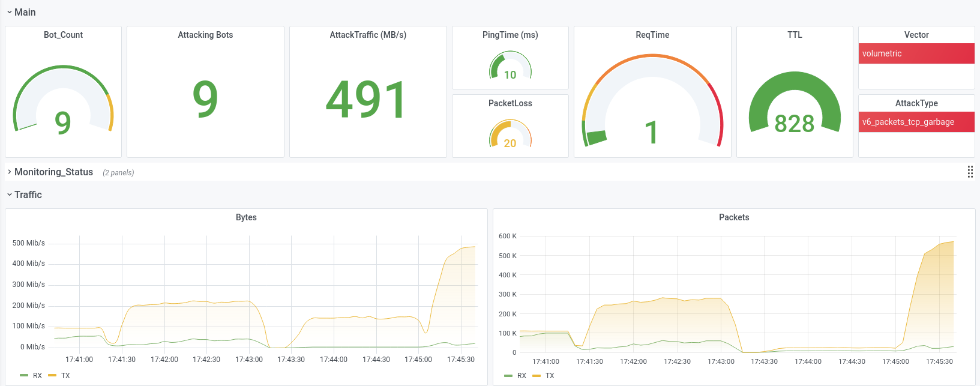Image resolution: width=980 pixels, height=386 pixels.
Task: Collapse the Traffic row chevron
Action: tap(10, 195)
